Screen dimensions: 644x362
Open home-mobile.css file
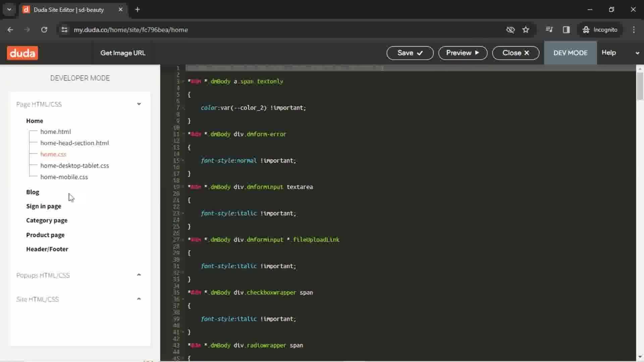tap(64, 177)
